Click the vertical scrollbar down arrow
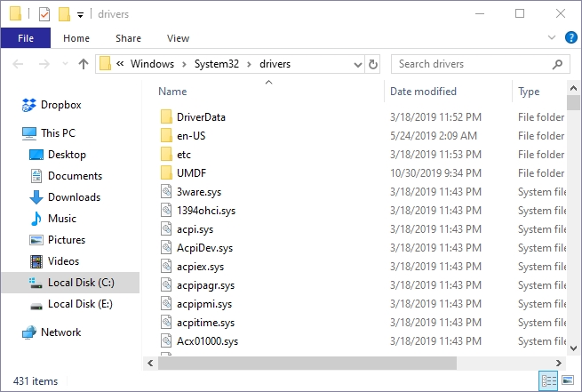 [x=573, y=348]
